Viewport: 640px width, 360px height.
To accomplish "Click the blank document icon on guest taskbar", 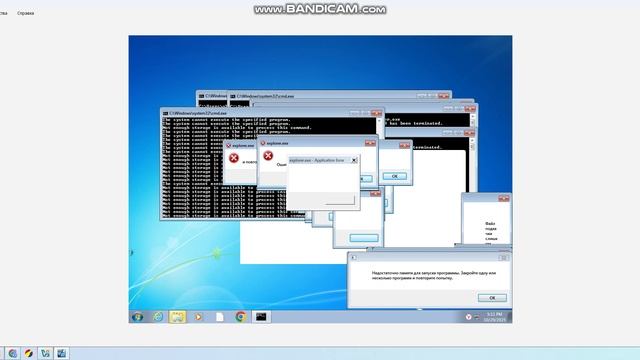I will (220, 317).
